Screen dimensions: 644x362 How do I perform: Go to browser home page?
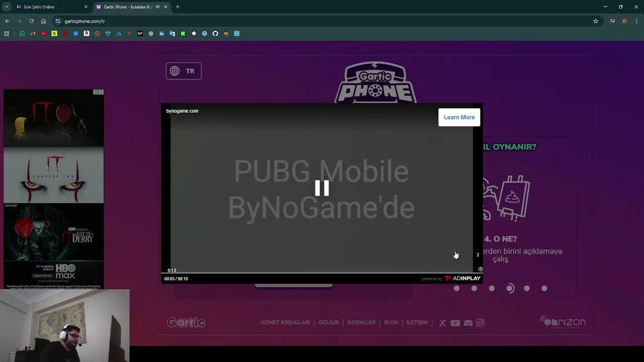43,21
